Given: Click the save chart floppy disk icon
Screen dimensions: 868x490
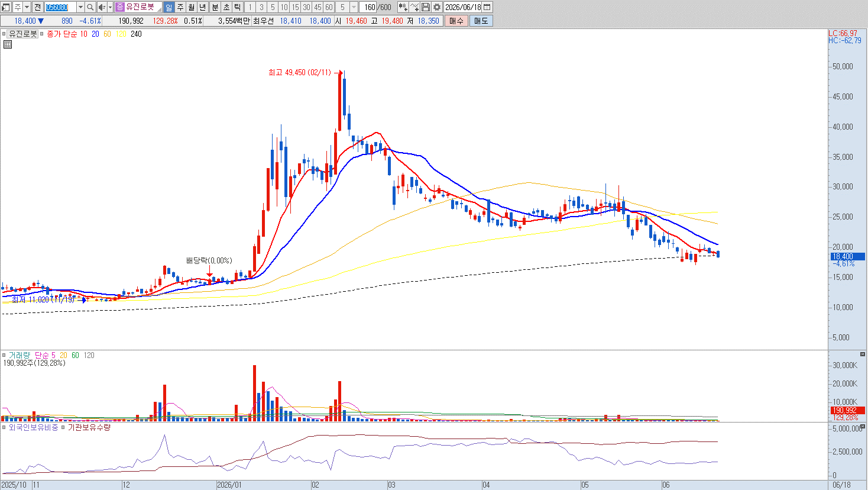Looking at the screenshot, I should click(x=426, y=7).
